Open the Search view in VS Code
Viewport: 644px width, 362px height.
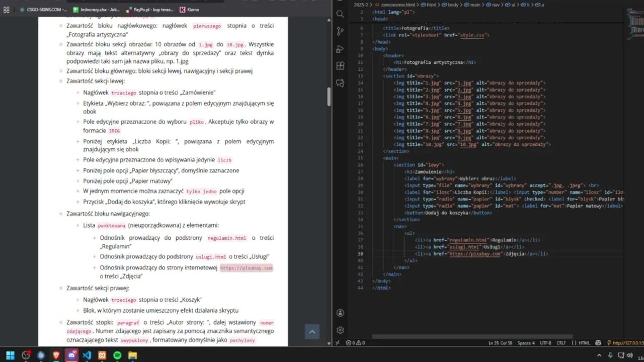point(340,14)
